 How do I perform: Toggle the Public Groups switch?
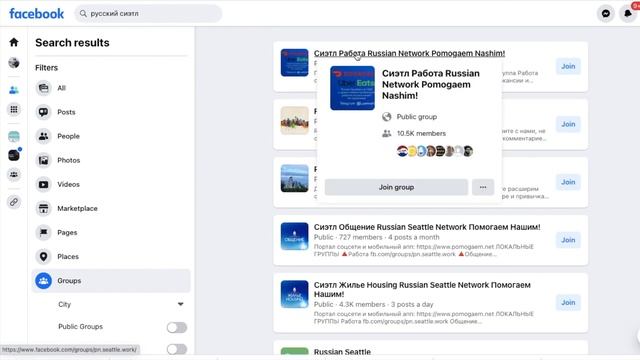click(177, 327)
